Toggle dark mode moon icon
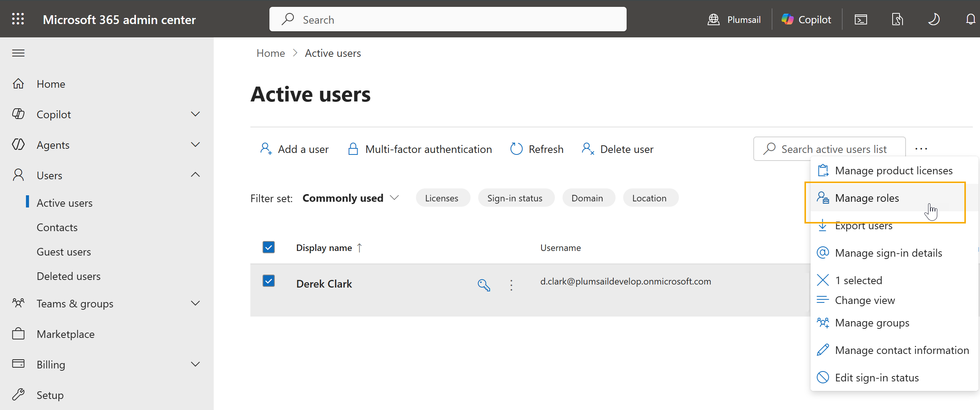The height and width of the screenshot is (410, 980). (x=934, y=19)
